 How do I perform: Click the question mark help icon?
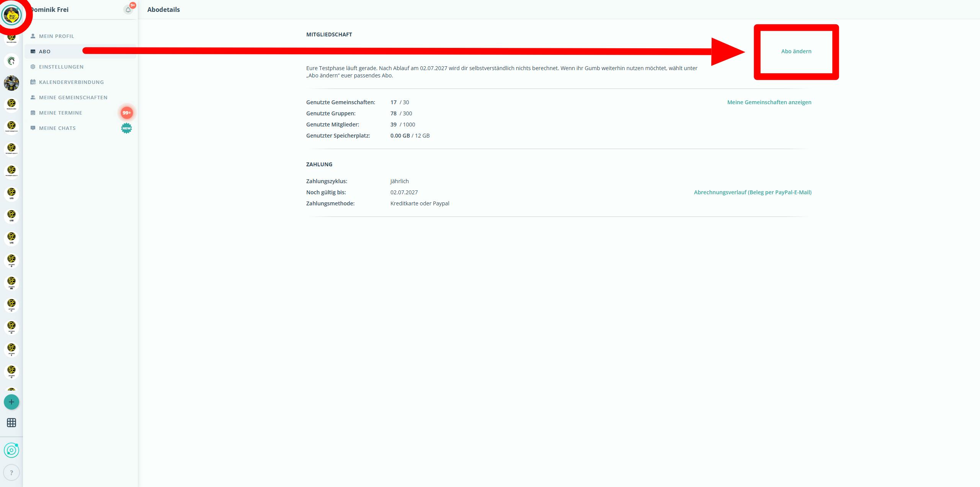[x=11, y=472]
